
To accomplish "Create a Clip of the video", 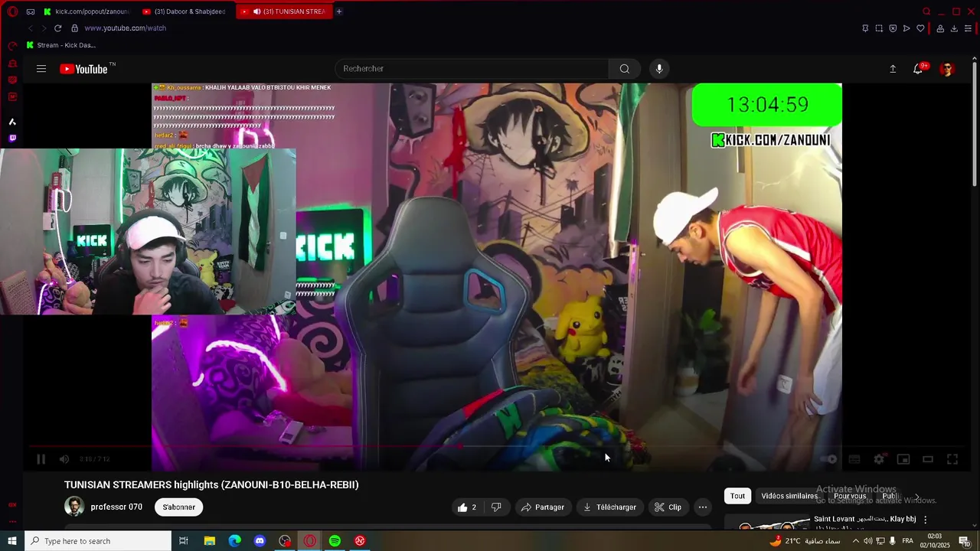I will tap(668, 507).
